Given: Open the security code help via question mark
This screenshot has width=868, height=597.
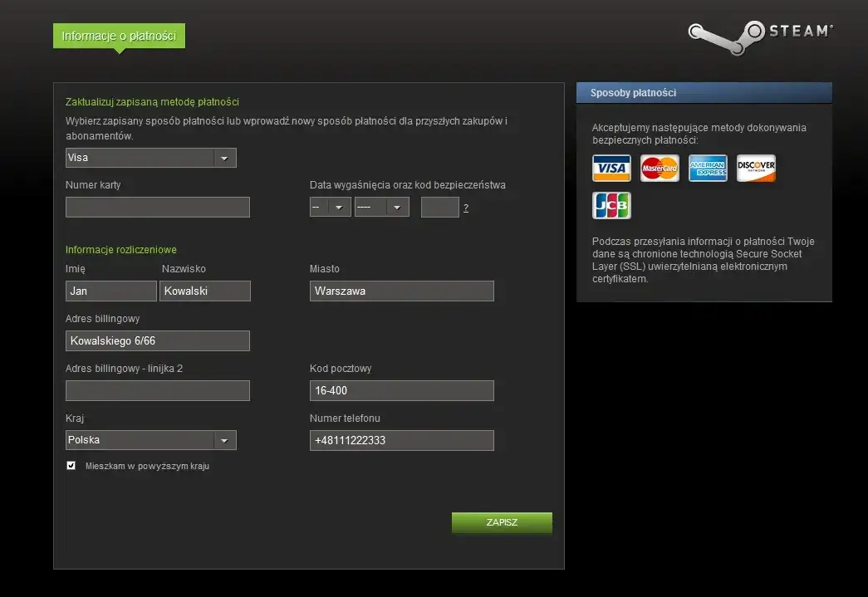Looking at the screenshot, I should pos(465,208).
